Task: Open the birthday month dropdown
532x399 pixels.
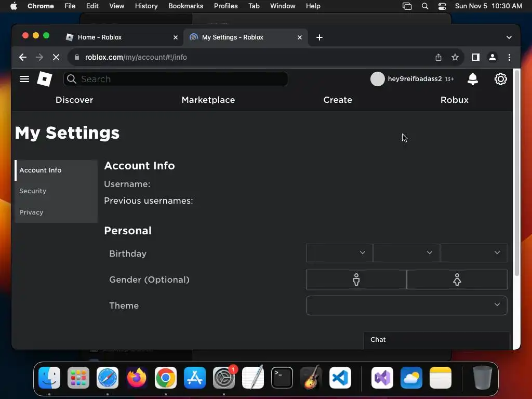Action: coord(339,253)
